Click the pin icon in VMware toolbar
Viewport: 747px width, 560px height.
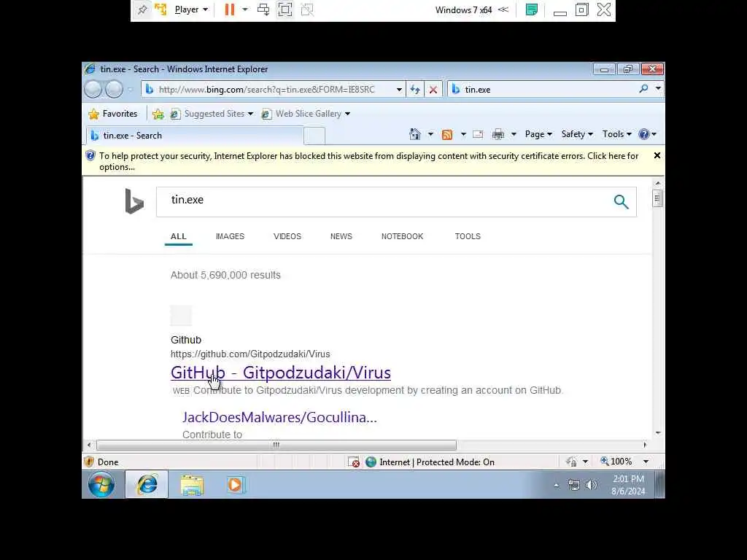pyautogui.click(x=142, y=9)
